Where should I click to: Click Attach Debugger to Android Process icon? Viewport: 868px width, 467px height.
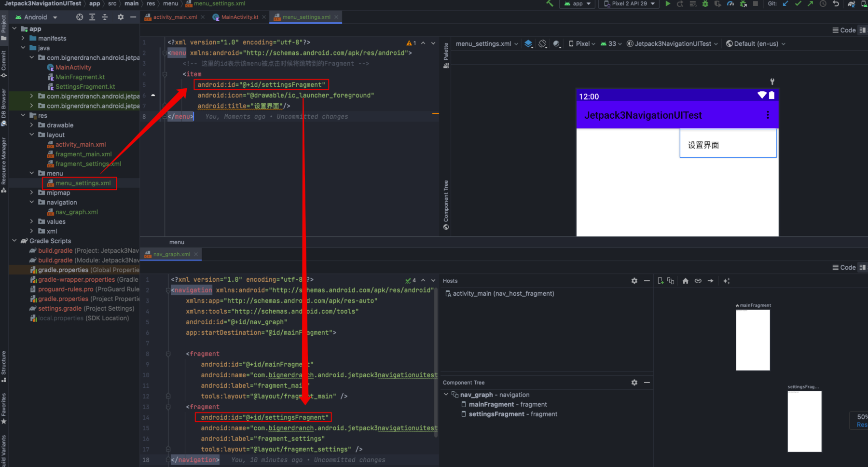click(x=743, y=4)
